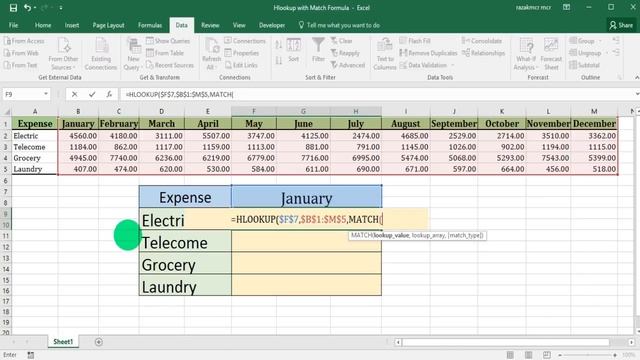Screen dimensions: 640x360
Task: Open From Other Sources dropdown
Action: tap(63, 53)
